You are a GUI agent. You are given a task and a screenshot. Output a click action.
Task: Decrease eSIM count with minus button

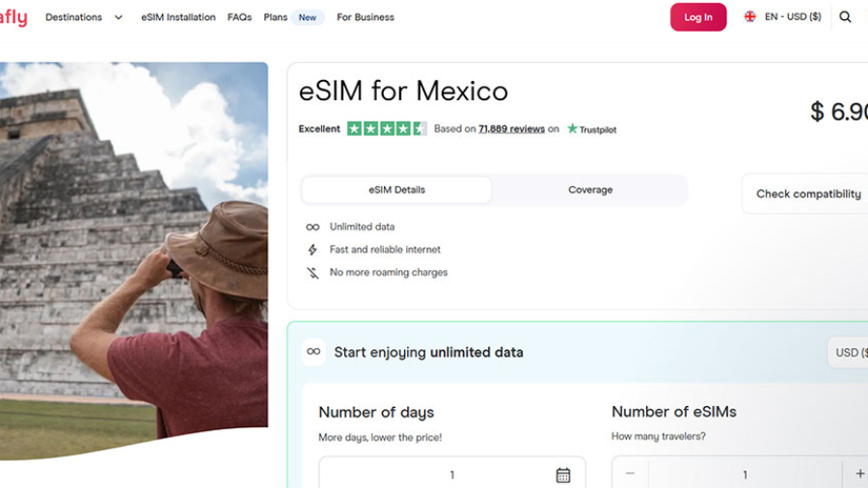coord(630,474)
